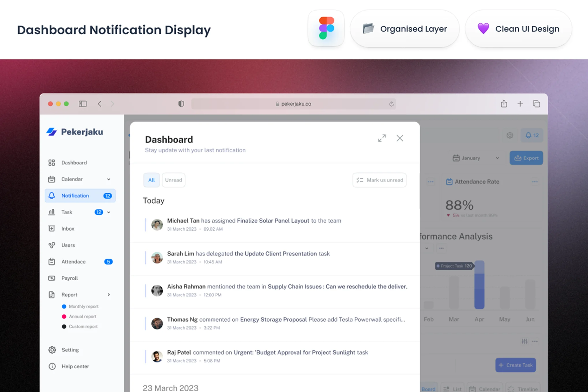The height and width of the screenshot is (392, 588).
Task: Click the pekerjaku.co address bar
Action: click(293, 104)
